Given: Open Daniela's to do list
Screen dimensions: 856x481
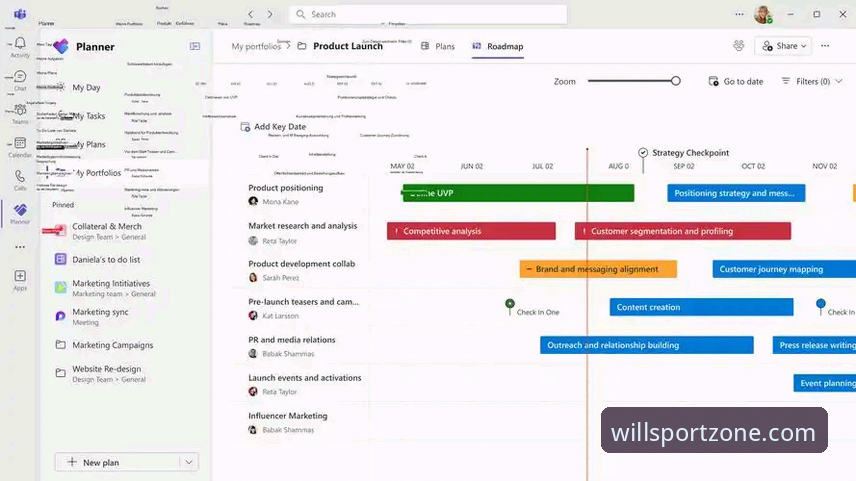Looking at the screenshot, I should pyautogui.click(x=98, y=259).
